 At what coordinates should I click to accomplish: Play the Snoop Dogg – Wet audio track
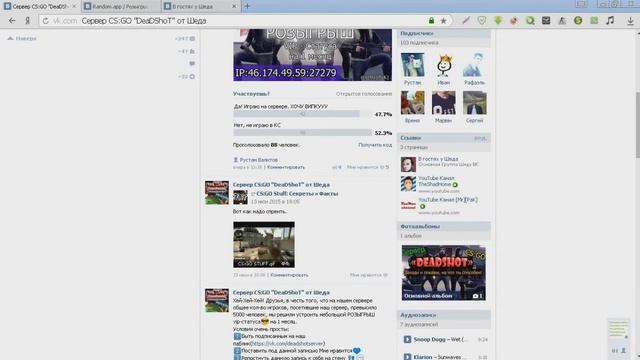click(x=407, y=339)
